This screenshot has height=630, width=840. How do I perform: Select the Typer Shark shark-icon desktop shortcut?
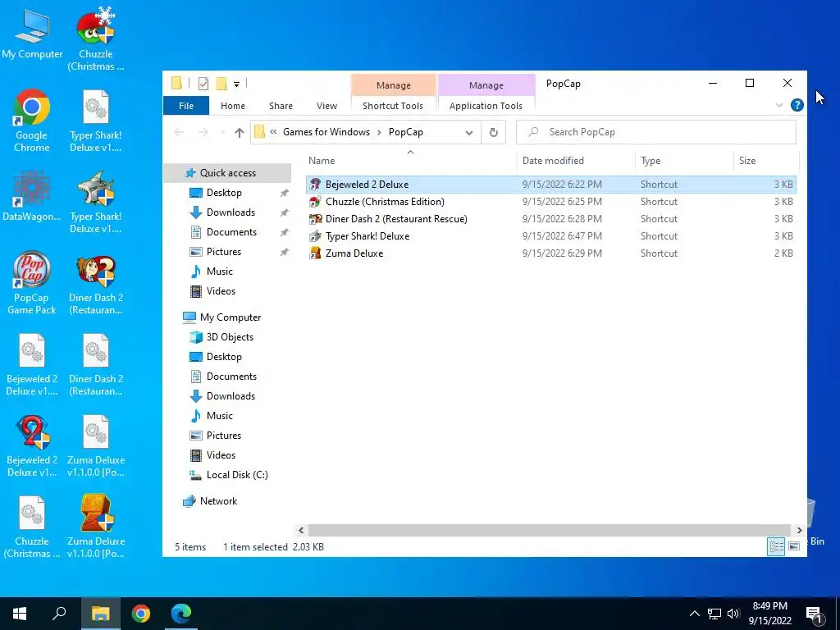click(x=96, y=202)
